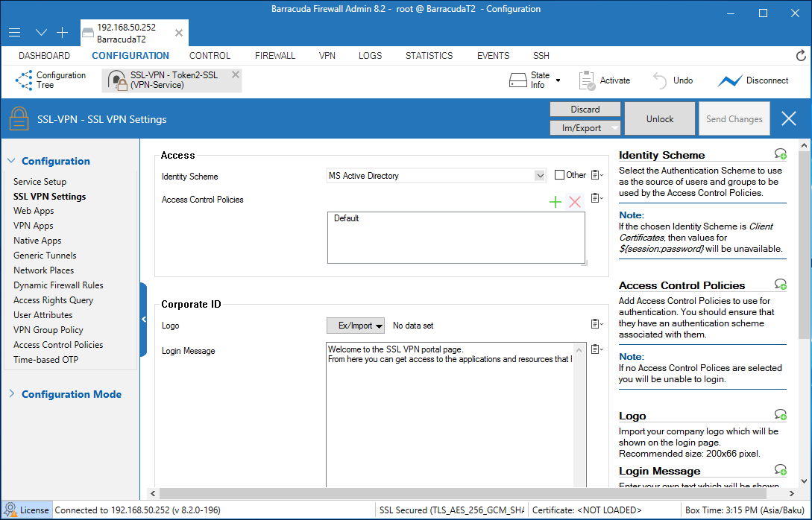This screenshot has width=812, height=520.
Task: Collapse the Configuration section
Action: pyautogui.click(x=11, y=161)
